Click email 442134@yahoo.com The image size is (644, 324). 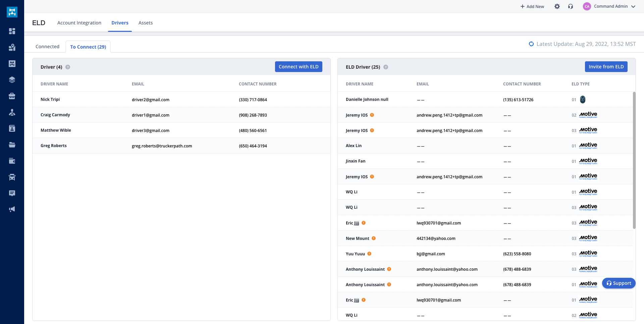coord(436,238)
